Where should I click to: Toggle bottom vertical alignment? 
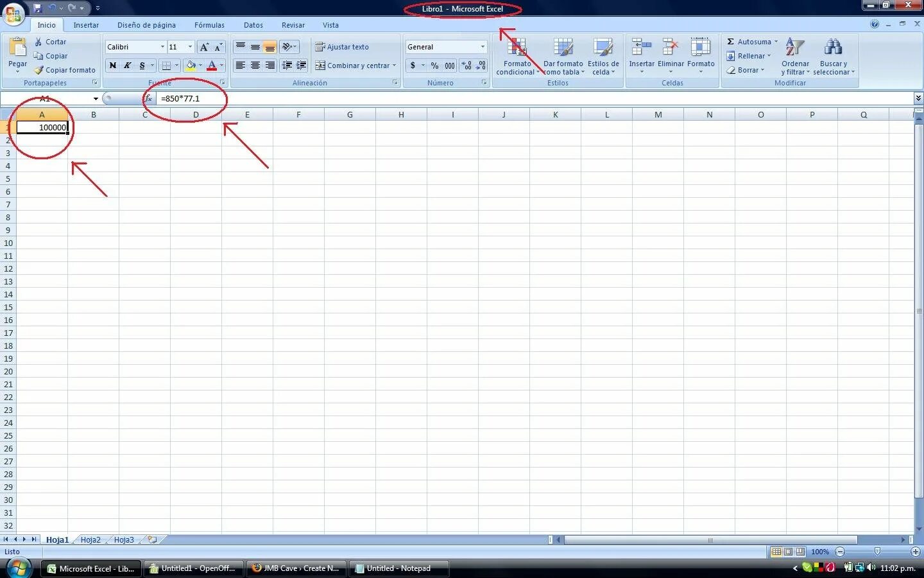click(269, 47)
